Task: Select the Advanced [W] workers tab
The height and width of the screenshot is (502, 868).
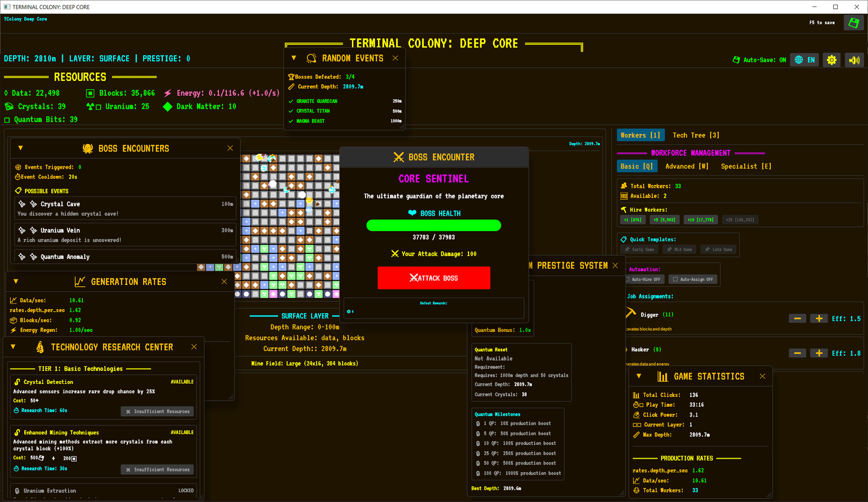Action: [x=687, y=166]
